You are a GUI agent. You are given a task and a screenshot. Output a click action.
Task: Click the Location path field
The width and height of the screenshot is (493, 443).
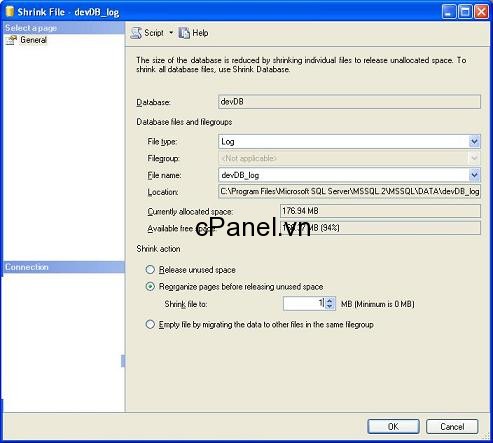tap(349, 192)
